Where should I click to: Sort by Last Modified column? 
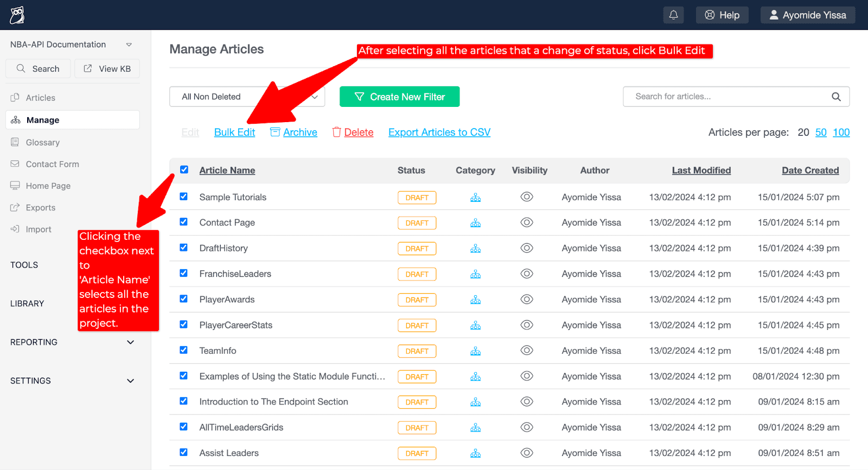coord(701,170)
